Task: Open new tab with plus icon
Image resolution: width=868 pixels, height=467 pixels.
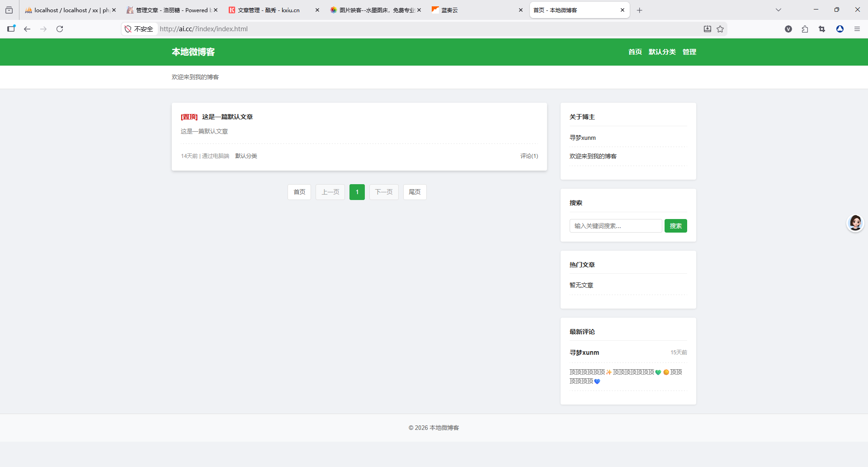Action: [x=639, y=10]
